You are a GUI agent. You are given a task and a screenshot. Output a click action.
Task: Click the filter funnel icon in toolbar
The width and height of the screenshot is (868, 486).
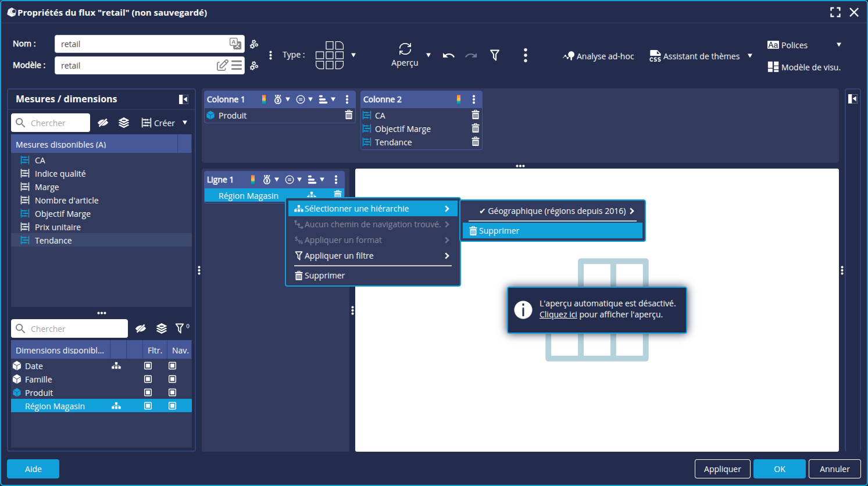pos(495,55)
